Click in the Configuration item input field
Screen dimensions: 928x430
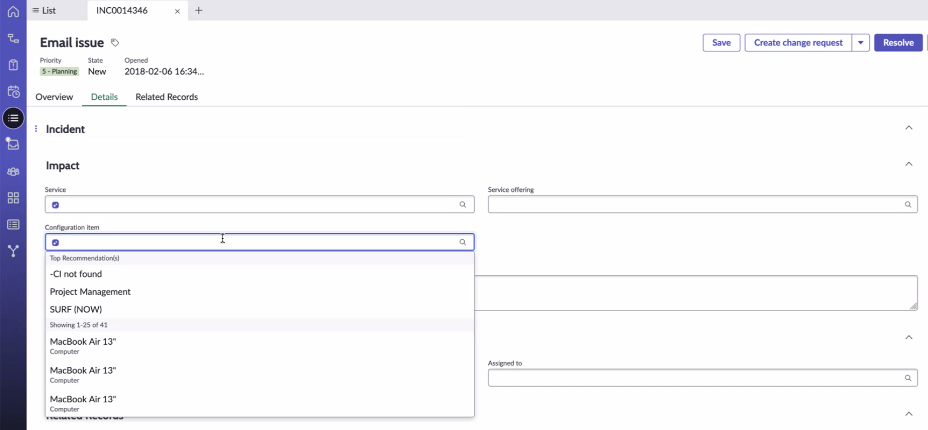259,242
